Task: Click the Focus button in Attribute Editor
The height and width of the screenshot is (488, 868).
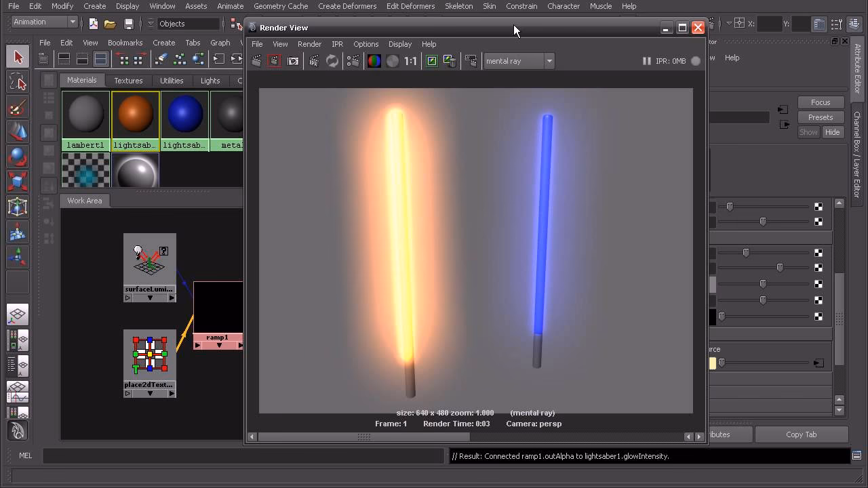Action: (x=821, y=102)
